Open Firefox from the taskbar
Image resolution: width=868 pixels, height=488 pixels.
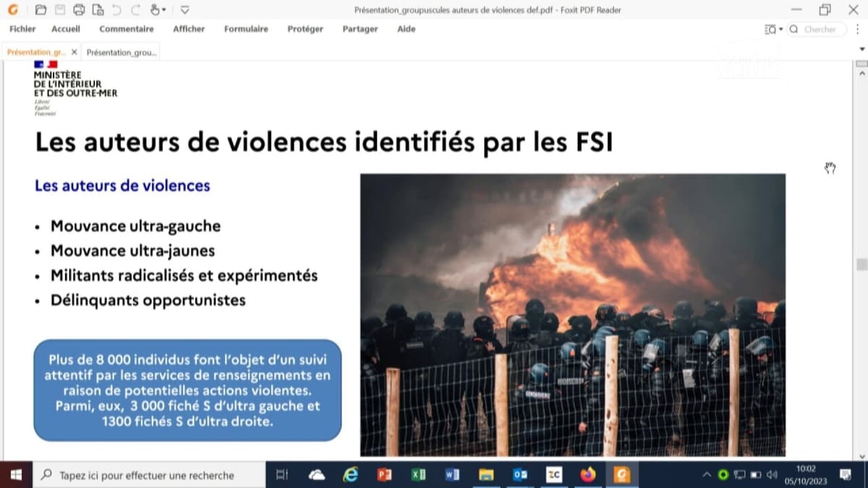[x=588, y=475]
